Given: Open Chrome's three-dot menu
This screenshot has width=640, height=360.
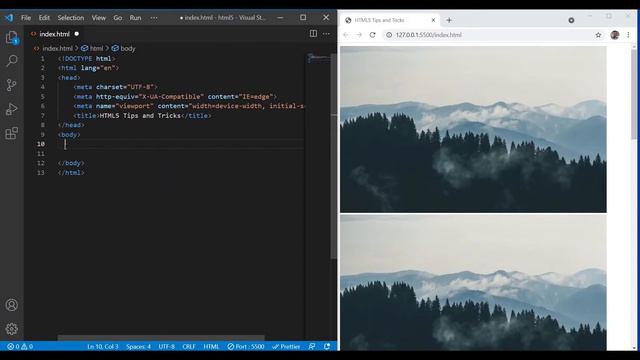Looking at the screenshot, I should pyautogui.click(x=628, y=35).
